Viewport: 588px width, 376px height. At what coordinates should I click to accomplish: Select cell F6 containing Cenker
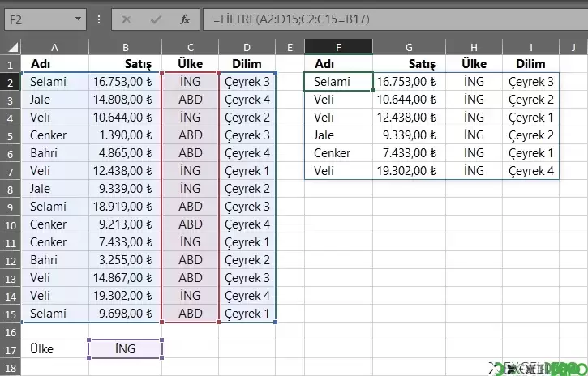339,153
